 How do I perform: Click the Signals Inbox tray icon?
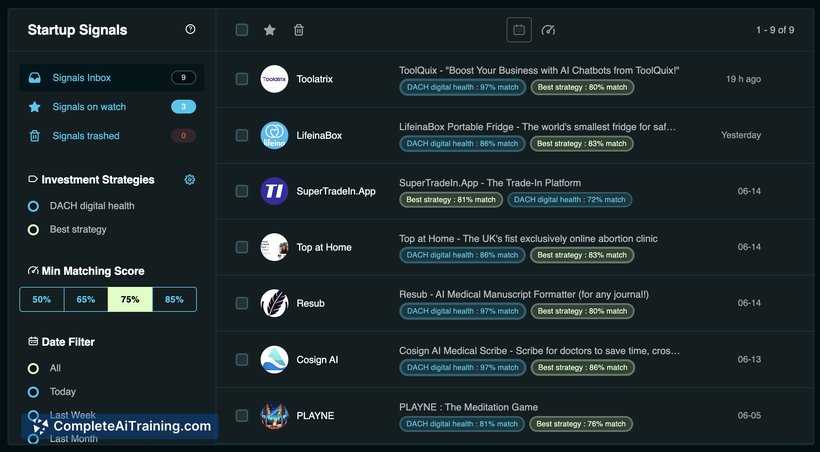coord(35,78)
